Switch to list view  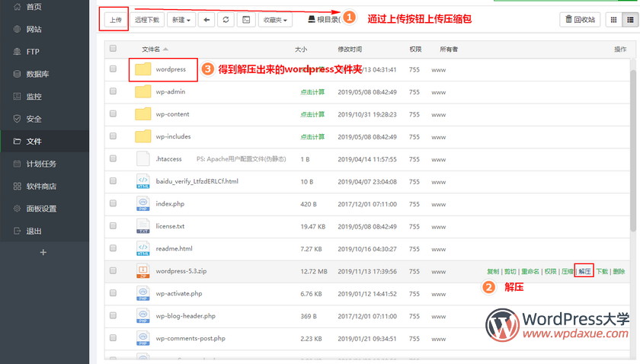(631, 19)
